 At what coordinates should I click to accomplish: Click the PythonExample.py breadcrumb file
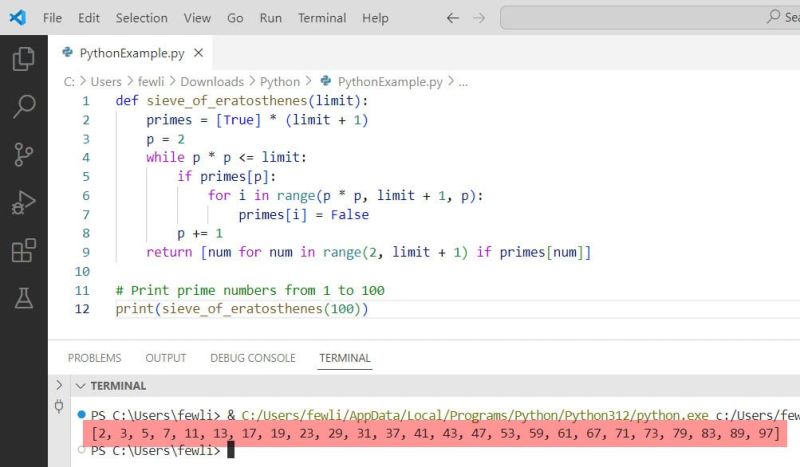click(x=390, y=82)
